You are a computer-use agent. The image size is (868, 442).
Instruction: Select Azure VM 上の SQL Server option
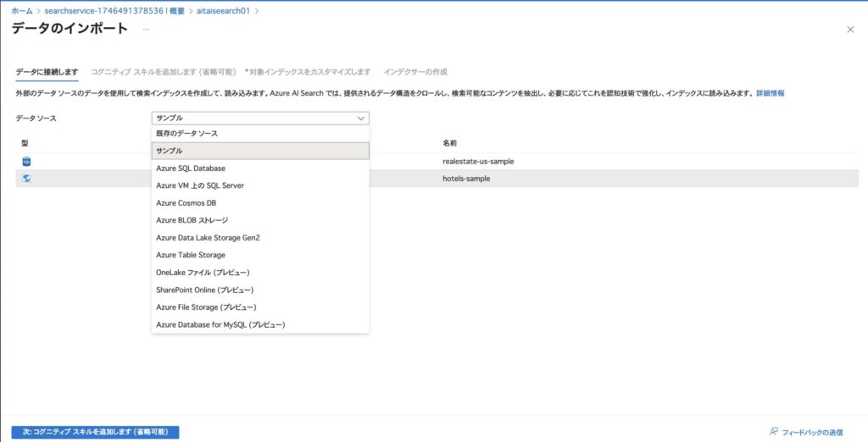pos(260,185)
